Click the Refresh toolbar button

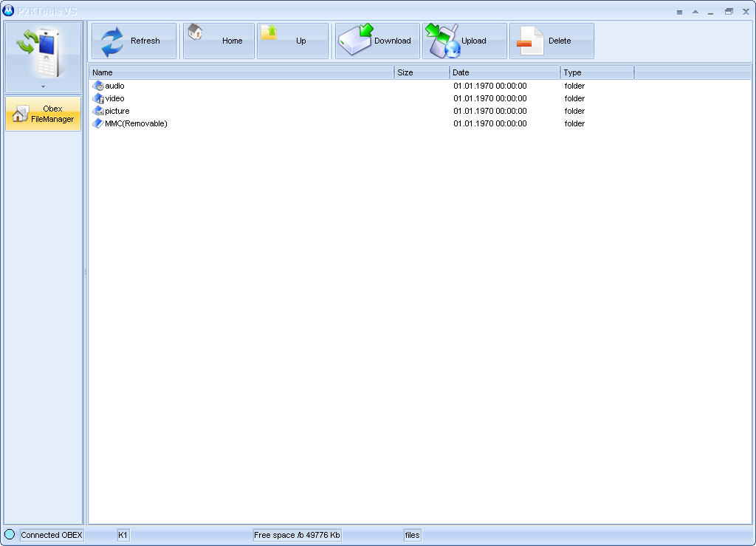tap(134, 41)
